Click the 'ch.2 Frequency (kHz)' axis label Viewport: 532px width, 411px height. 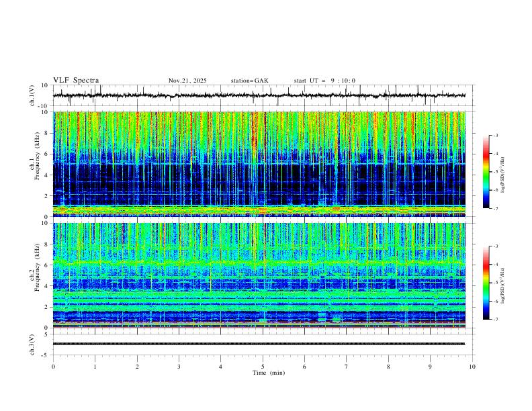[x=35, y=267]
